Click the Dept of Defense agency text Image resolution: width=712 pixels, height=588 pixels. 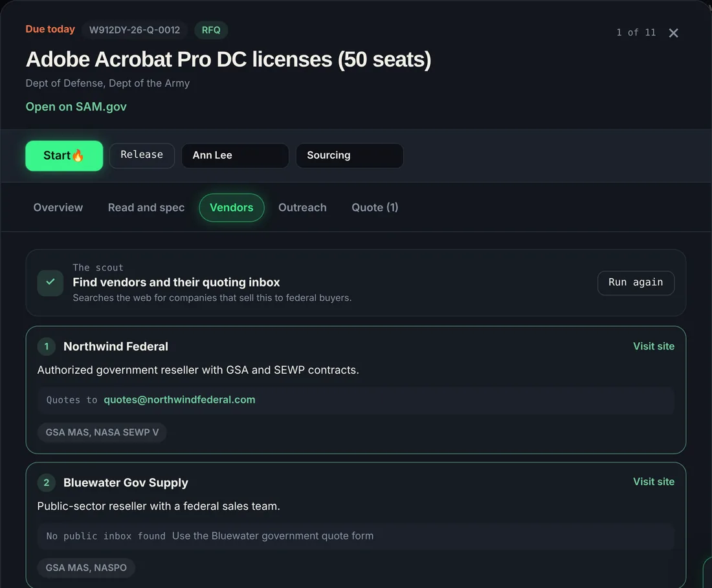tap(107, 83)
